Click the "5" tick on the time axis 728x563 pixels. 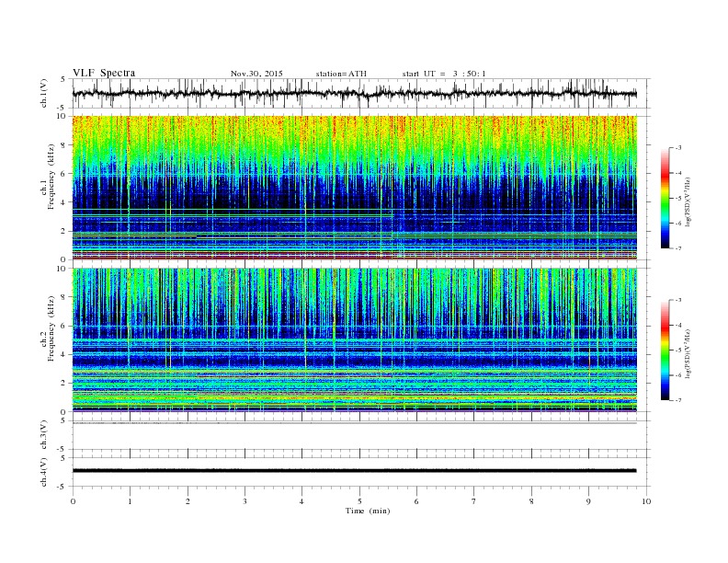click(359, 501)
